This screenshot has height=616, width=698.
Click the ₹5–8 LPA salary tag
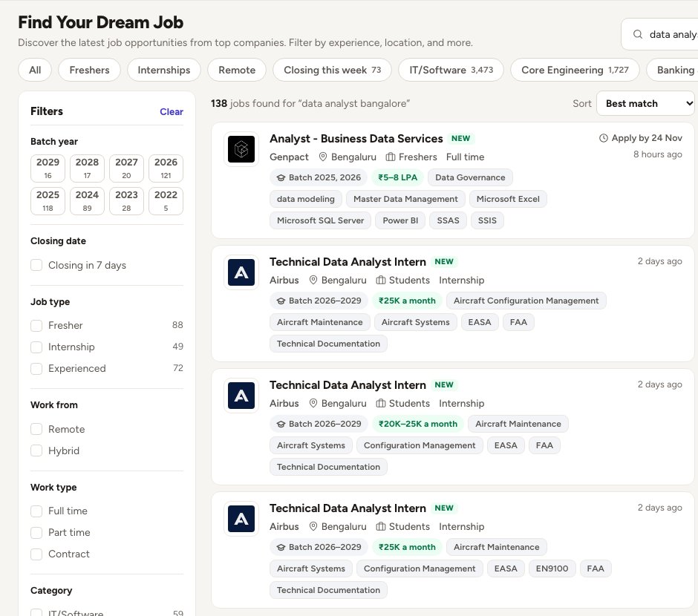pos(397,177)
